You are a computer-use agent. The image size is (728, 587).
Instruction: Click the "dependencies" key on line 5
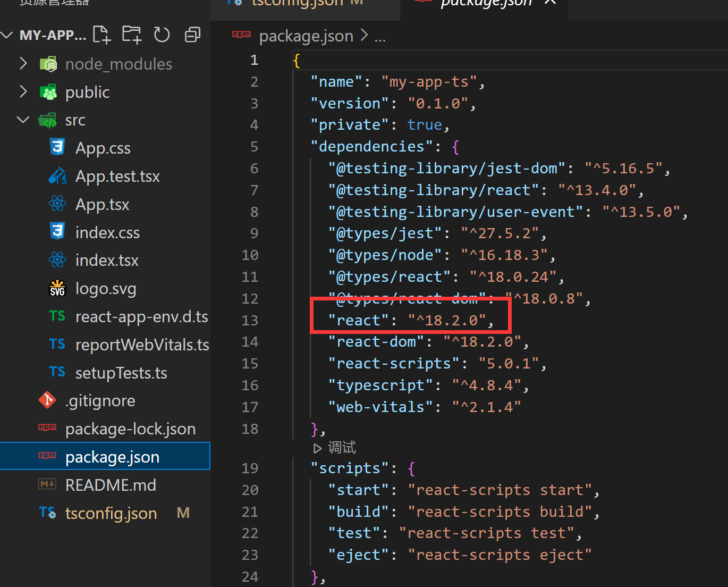click(x=372, y=147)
